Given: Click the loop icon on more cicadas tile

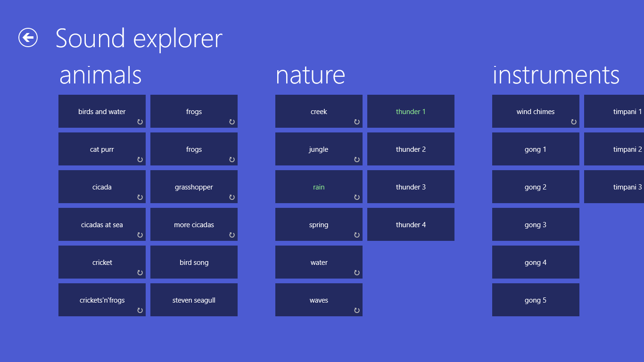Looking at the screenshot, I should click(232, 235).
